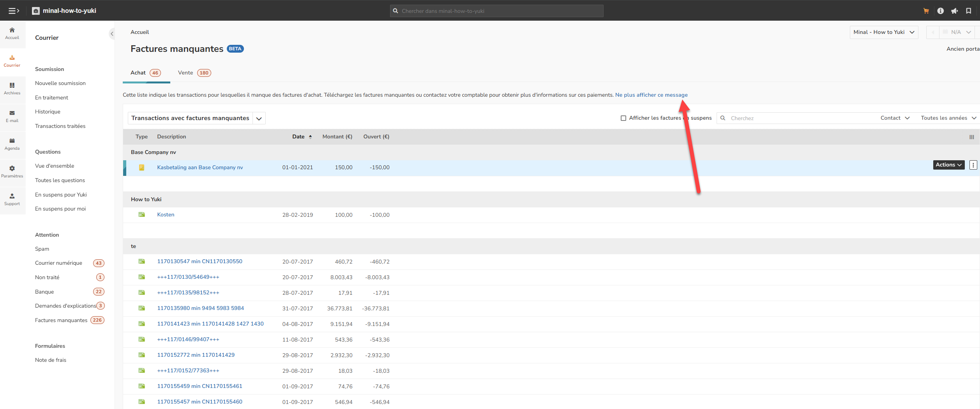Open En traitement menu item
Image resolution: width=980 pixels, height=409 pixels.
click(51, 98)
